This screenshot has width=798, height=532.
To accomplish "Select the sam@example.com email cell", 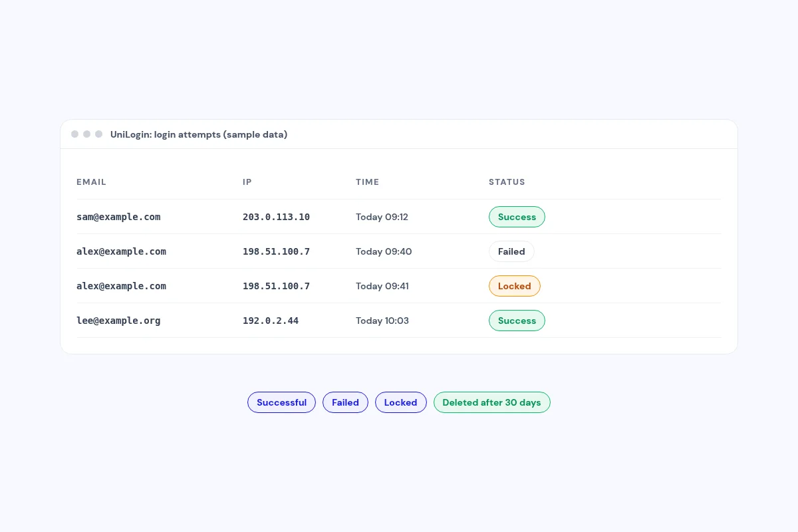I will 118,217.
